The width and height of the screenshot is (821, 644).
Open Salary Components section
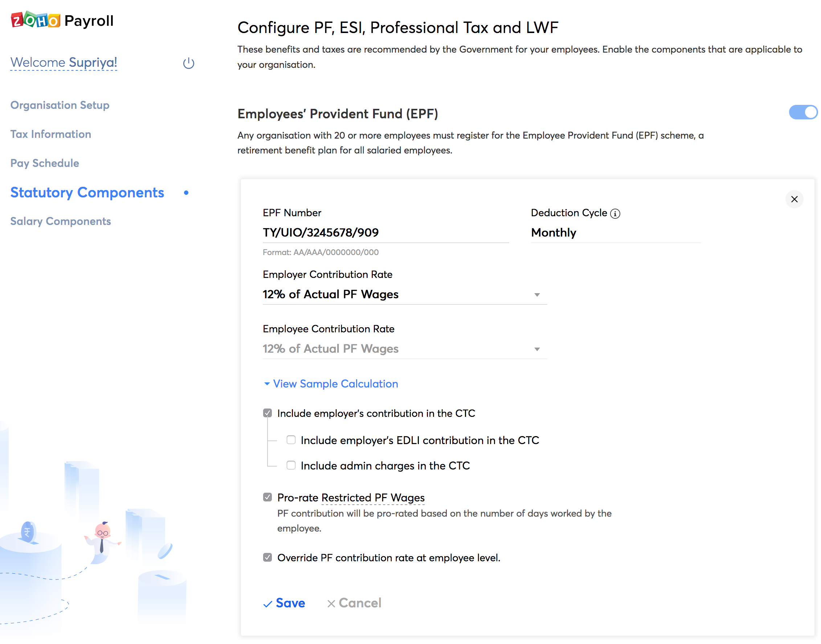[60, 221]
